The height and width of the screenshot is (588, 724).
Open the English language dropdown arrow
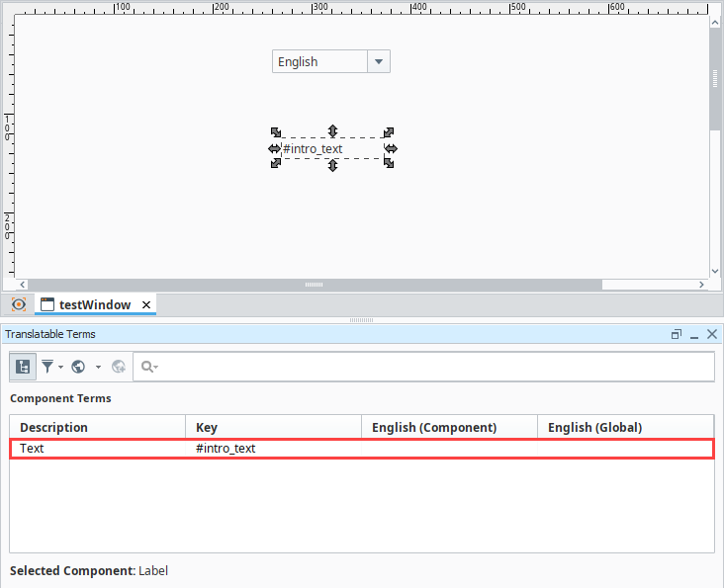379,61
